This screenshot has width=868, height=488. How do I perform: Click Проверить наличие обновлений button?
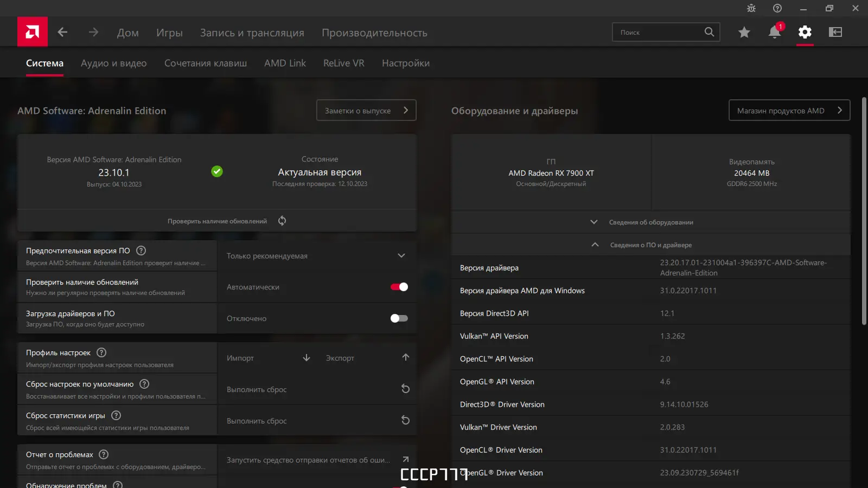pos(217,221)
